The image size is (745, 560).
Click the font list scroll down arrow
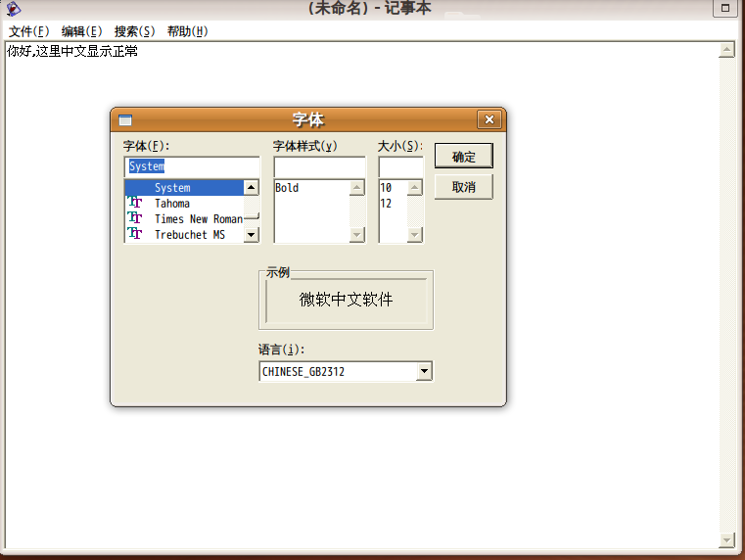pyautogui.click(x=252, y=234)
